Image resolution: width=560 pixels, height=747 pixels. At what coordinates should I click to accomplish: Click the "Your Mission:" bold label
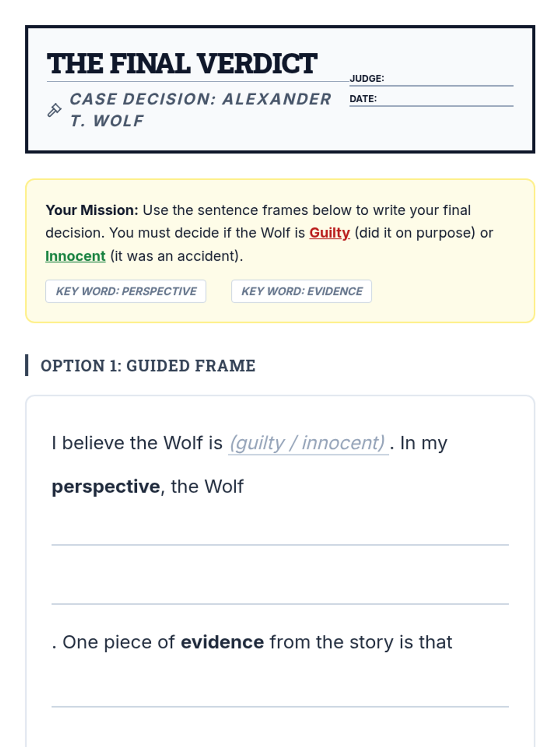(x=92, y=211)
